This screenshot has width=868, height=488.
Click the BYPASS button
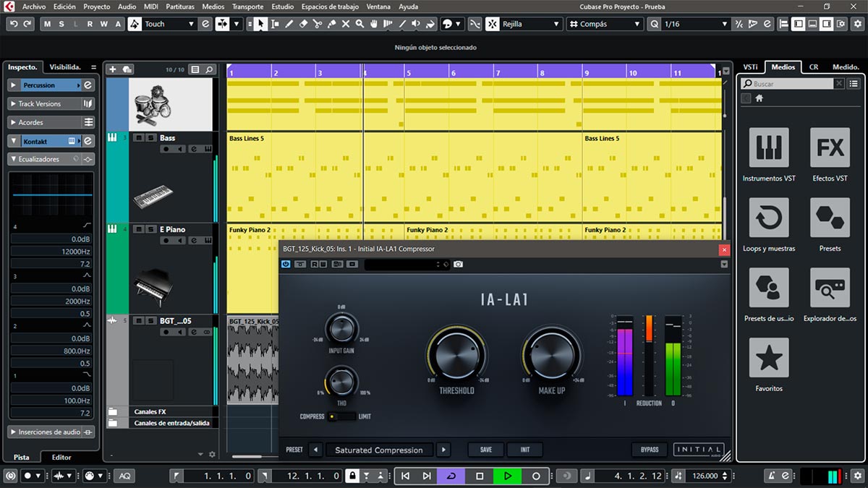(650, 450)
